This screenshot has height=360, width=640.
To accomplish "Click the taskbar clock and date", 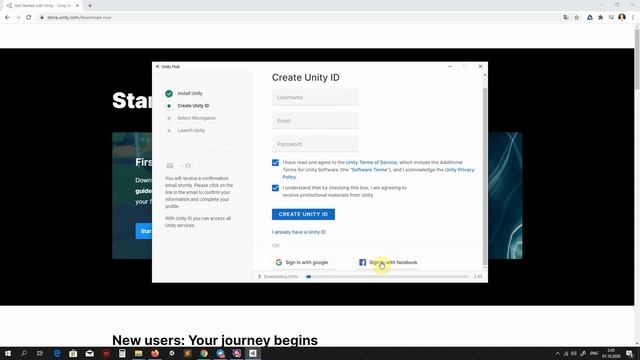I will (611, 353).
